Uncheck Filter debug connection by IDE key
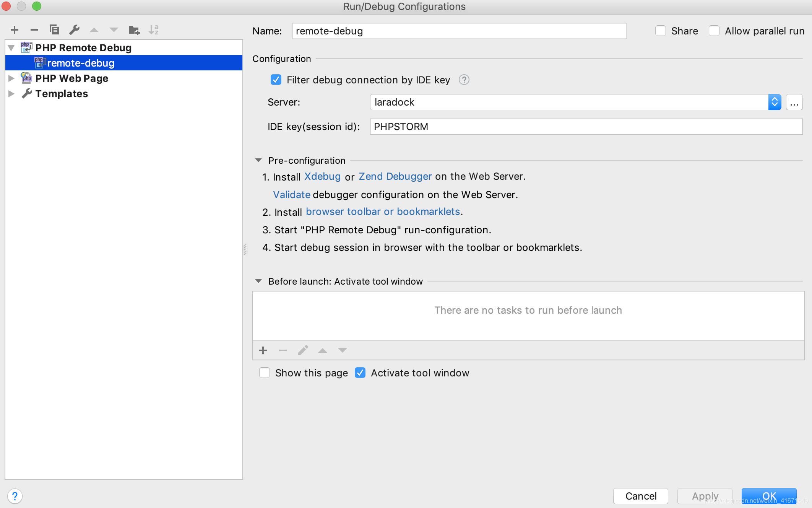The image size is (812, 508). (x=276, y=80)
